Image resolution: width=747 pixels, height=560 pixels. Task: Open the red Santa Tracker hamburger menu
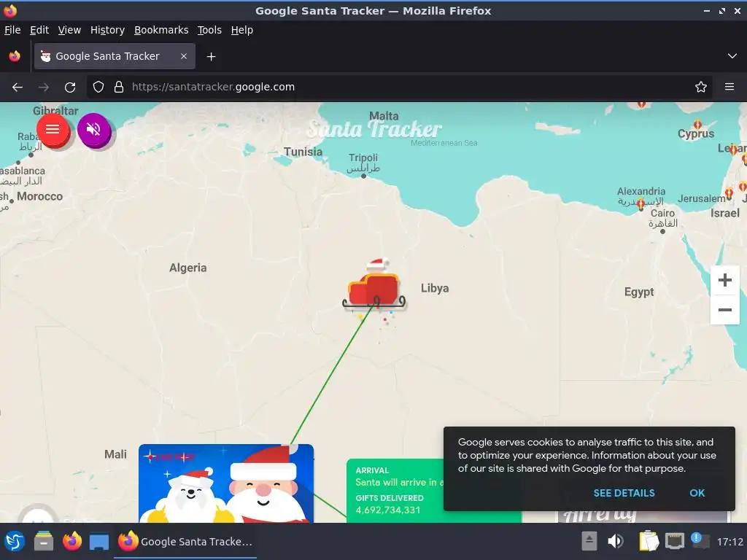click(53, 129)
